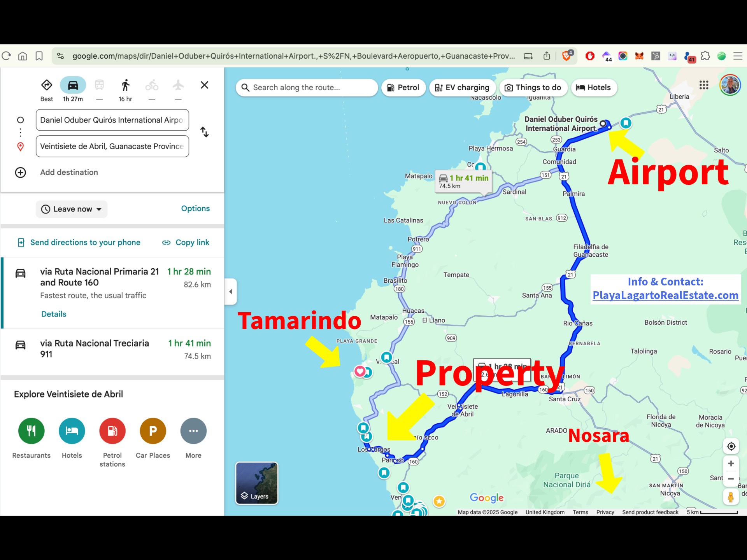The width and height of the screenshot is (747, 560).
Task: Choose the Best travel mode option
Action: tap(47, 85)
